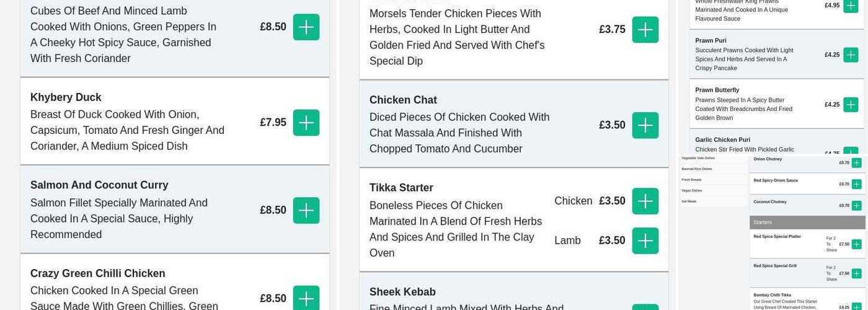The image size is (868, 310).
Task: Add Crazy Green Chilli Chicken to order
Action: [x=306, y=298]
